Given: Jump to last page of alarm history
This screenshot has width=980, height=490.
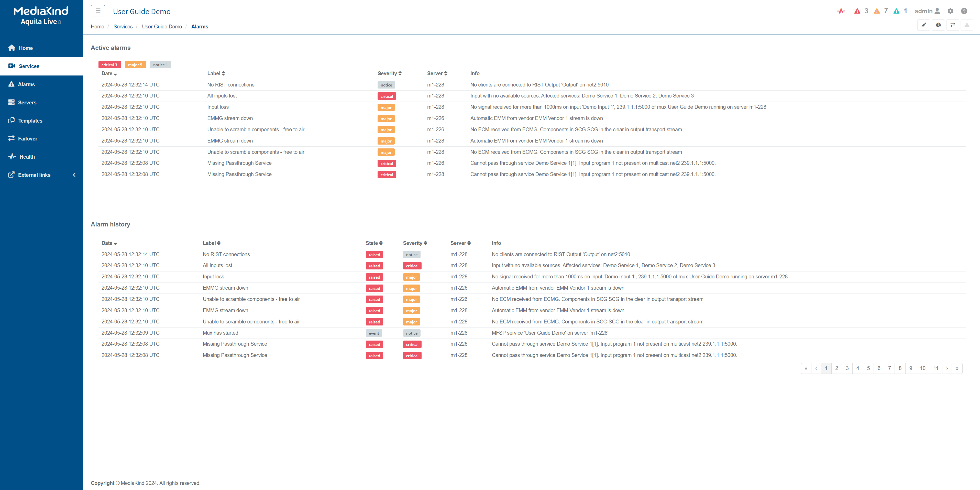Looking at the screenshot, I should click(957, 368).
